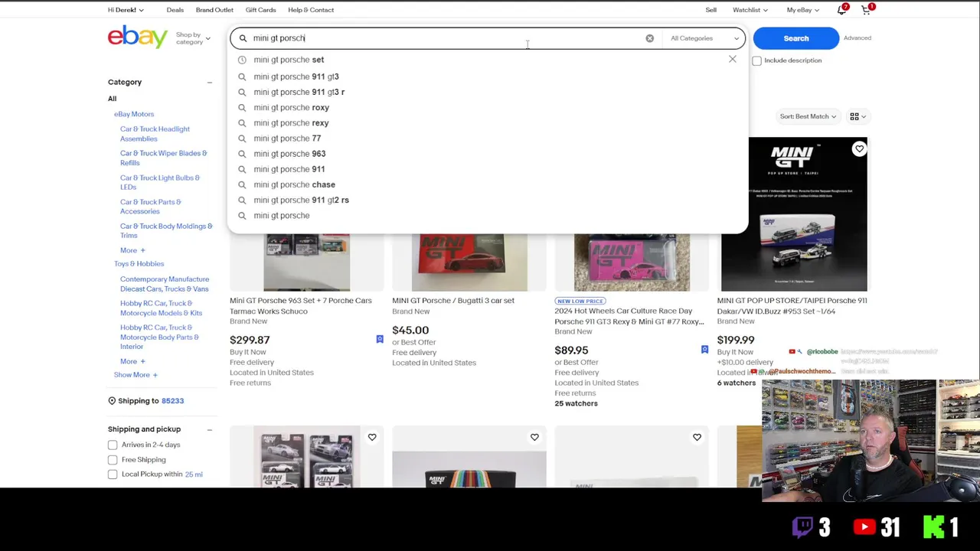Viewport: 980px width, 551px height.
Task: Expand More under eBay Motors
Action: tap(132, 250)
